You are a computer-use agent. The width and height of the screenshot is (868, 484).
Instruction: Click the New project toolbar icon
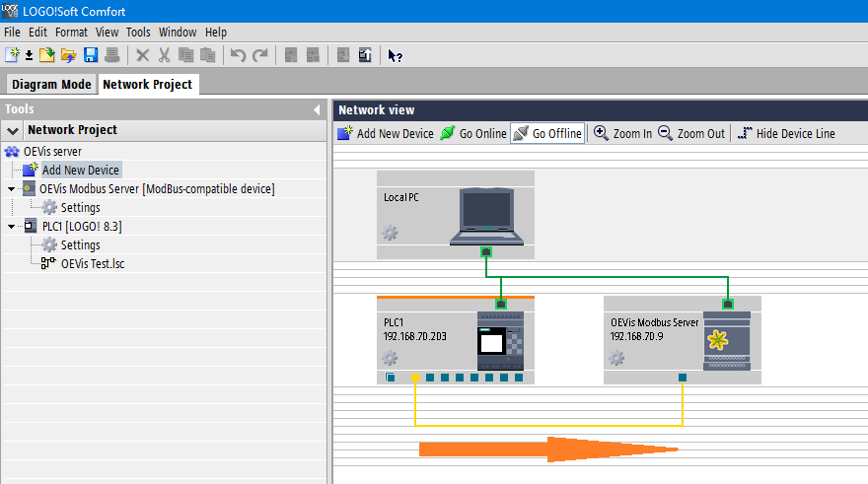point(13,55)
